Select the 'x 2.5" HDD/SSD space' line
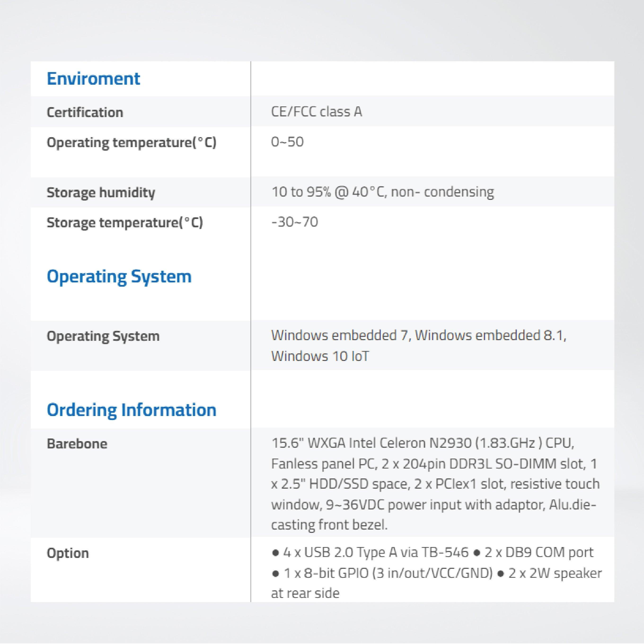This screenshot has height=644, width=644. 436,484
